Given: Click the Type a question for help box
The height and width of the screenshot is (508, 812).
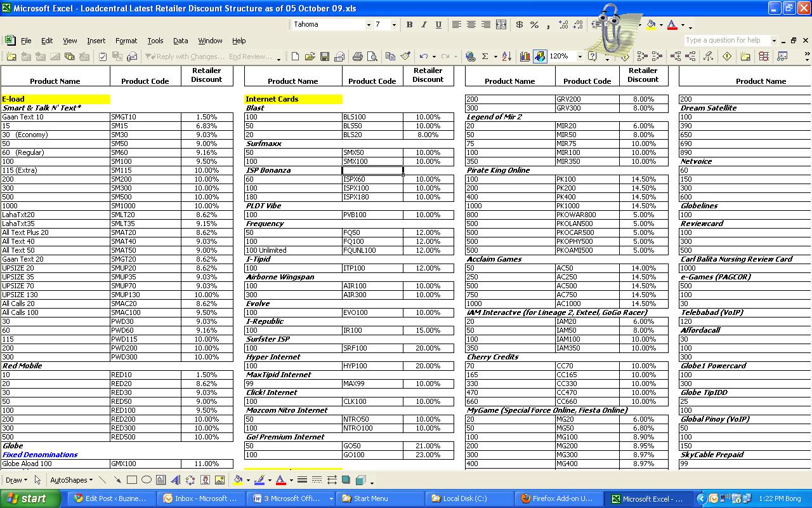Looking at the screenshot, I should coord(726,41).
